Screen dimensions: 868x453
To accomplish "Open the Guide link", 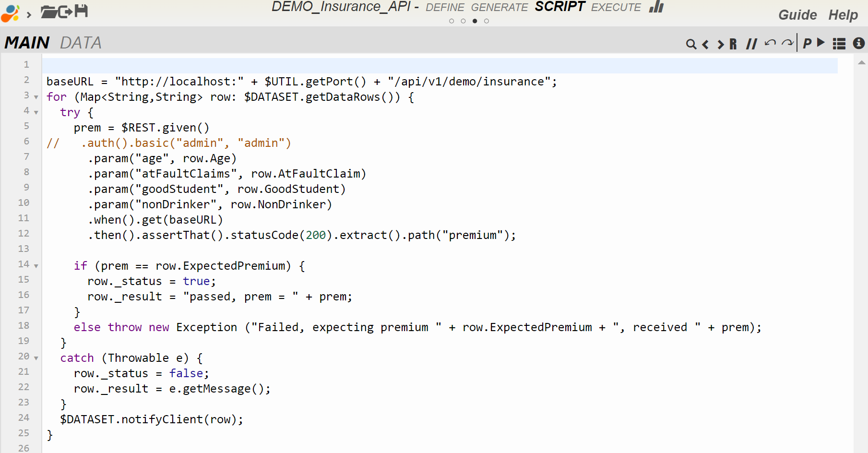I will coord(797,15).
